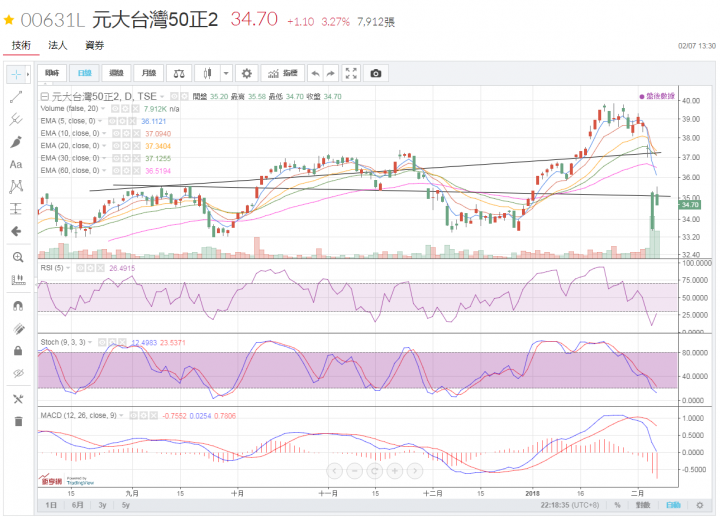Select the trend line drawing tool
Screen dimensions: 720x517
tap(16, 97)
